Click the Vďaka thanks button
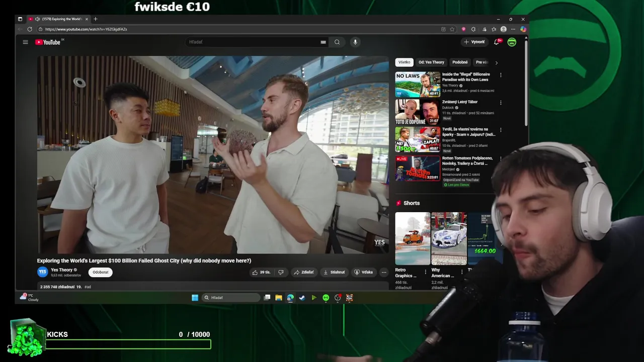This screenshot has width=644, height=362. click(364, 272)
